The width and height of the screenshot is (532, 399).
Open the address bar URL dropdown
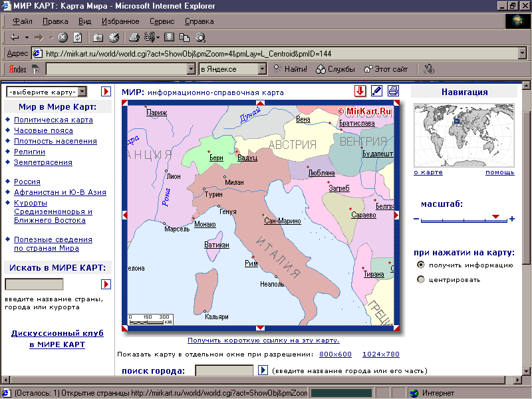tap(523, 53)
